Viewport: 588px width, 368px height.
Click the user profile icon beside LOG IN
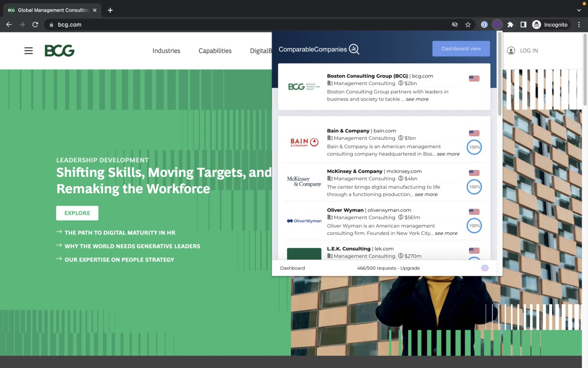pos(511,51)
